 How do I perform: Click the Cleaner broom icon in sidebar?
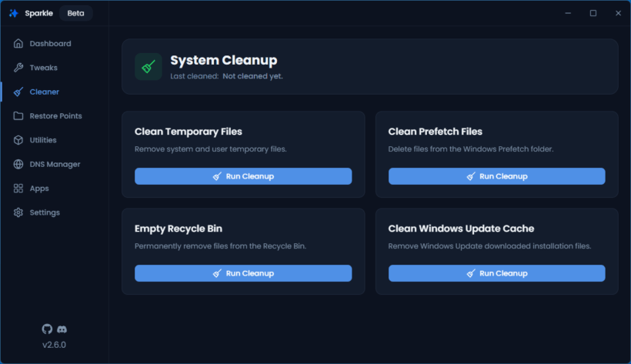pyautogui.click(x=18, y=92)
